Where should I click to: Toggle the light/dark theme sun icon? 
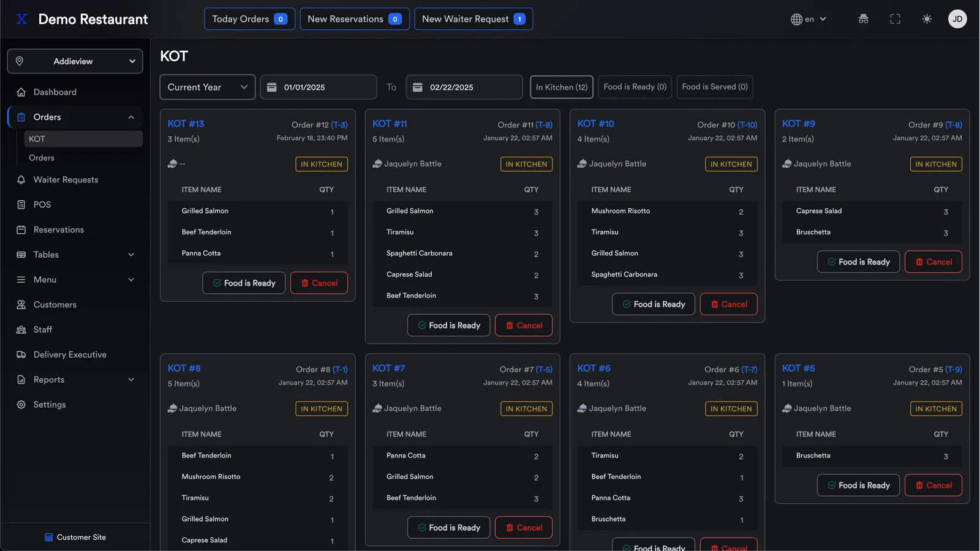pyautogui.click(x=927, y=19)
